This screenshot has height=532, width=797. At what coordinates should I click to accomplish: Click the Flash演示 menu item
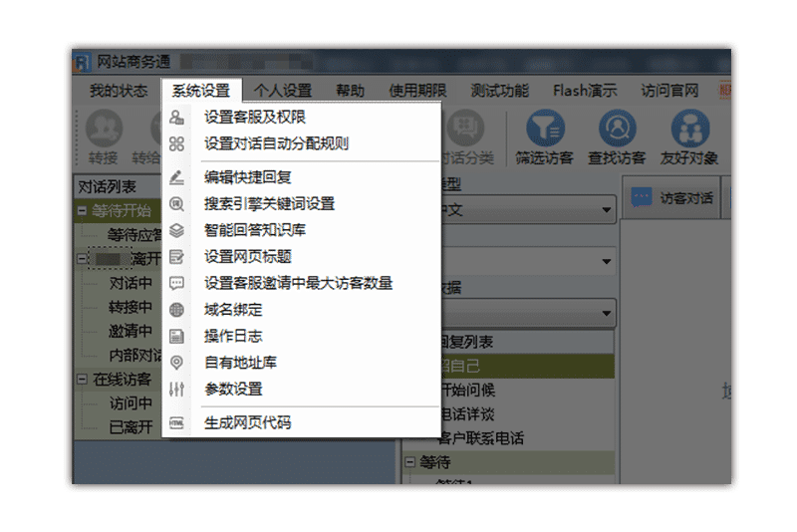click(585, 91)
